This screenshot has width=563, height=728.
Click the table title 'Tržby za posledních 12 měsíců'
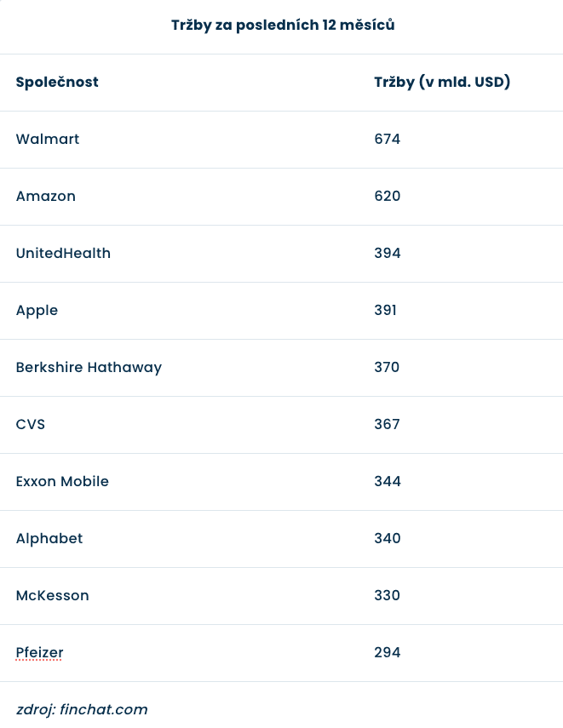[282, 26]
